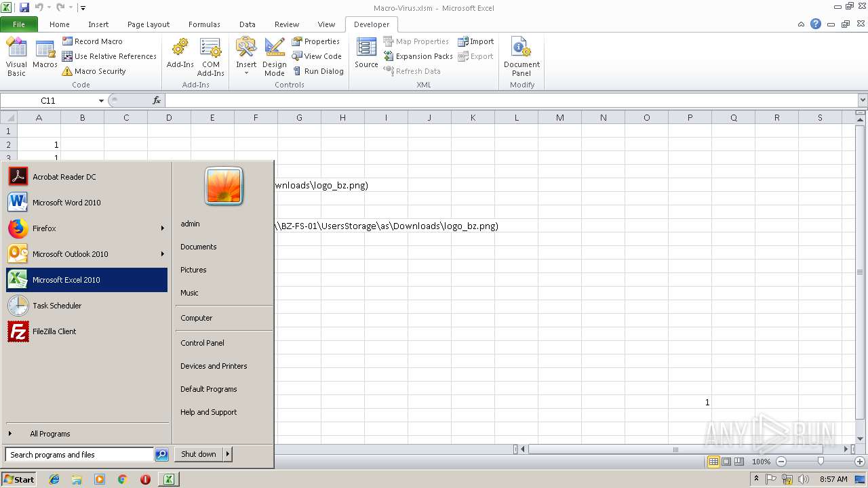Image resolution: width=868 pixels, height=488 pixels.
Task: Expand the formula bar
Action: (x=863, y=100)
